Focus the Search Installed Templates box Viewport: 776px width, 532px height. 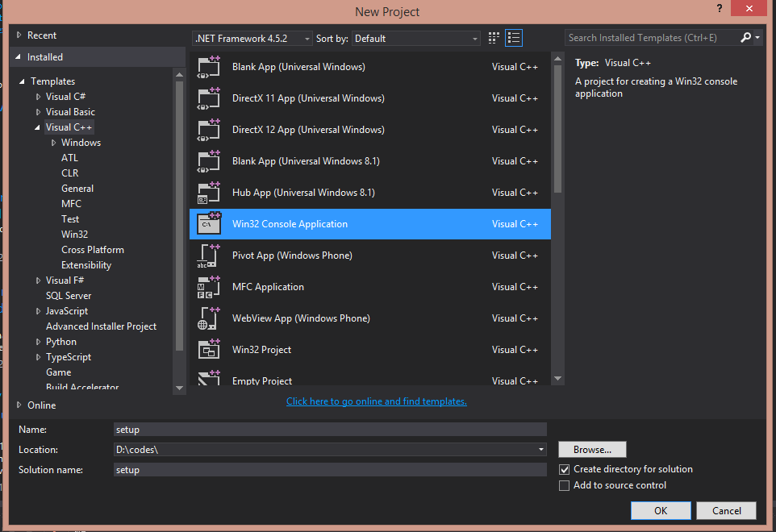[653, 38]
